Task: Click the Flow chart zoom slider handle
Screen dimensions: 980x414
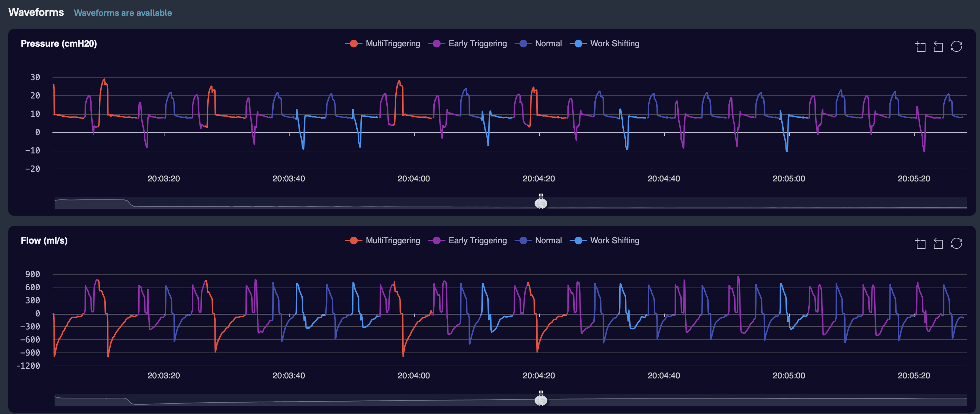Action: (540, 400)
